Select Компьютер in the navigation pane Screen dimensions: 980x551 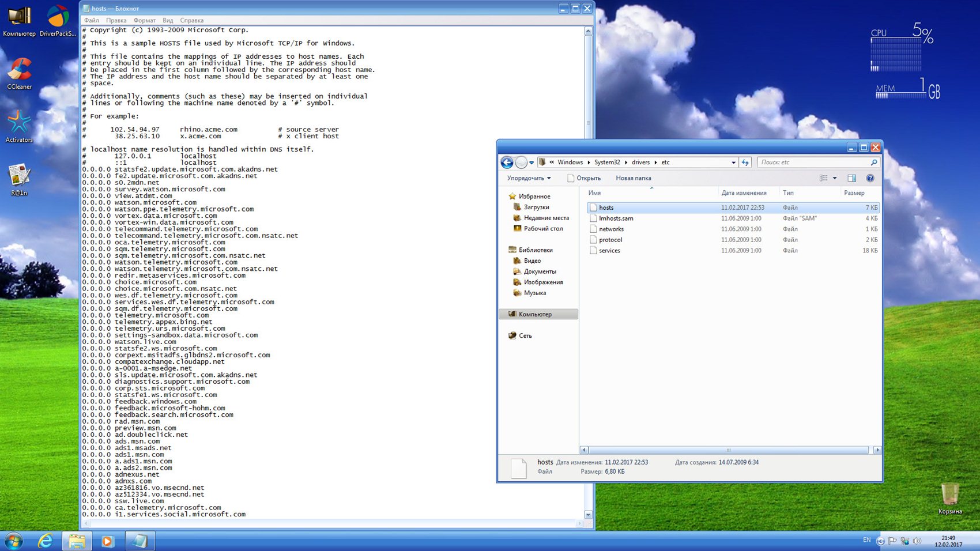pos(538,314)
